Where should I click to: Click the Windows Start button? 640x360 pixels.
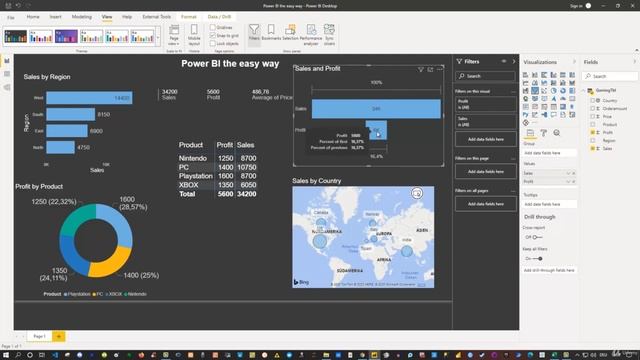click(6, 355)
